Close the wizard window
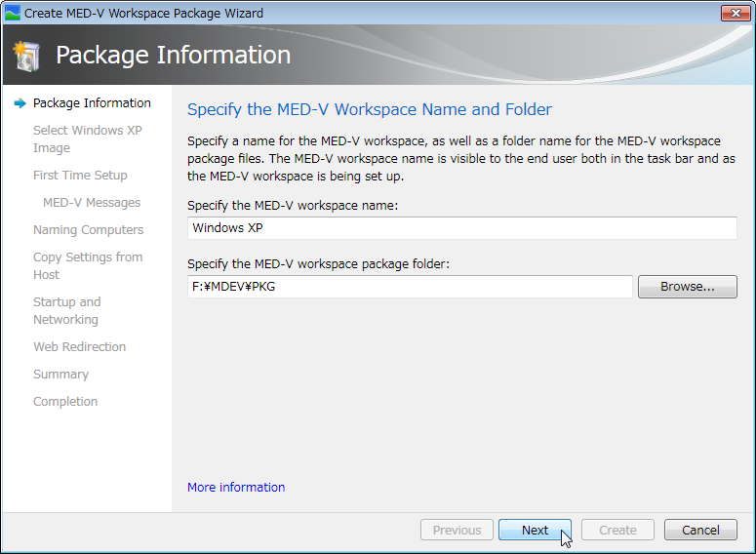 click(735, 13)
